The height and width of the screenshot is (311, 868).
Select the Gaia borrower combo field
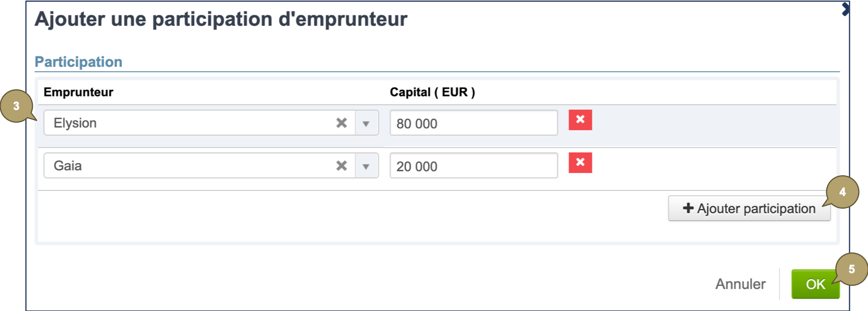[x=186, y=166]
